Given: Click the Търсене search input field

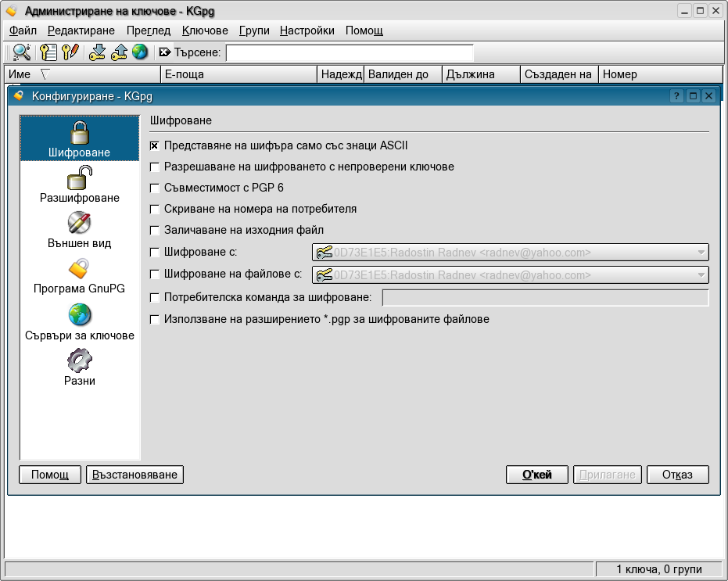Looking at the screenshot, I should coord(350,52).
